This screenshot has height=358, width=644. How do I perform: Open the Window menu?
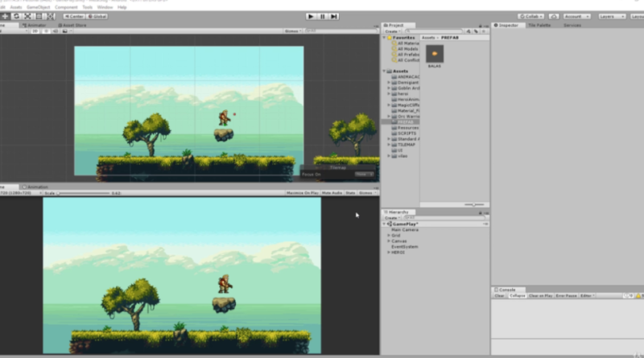pyautogui.click(x=105, y=7)
